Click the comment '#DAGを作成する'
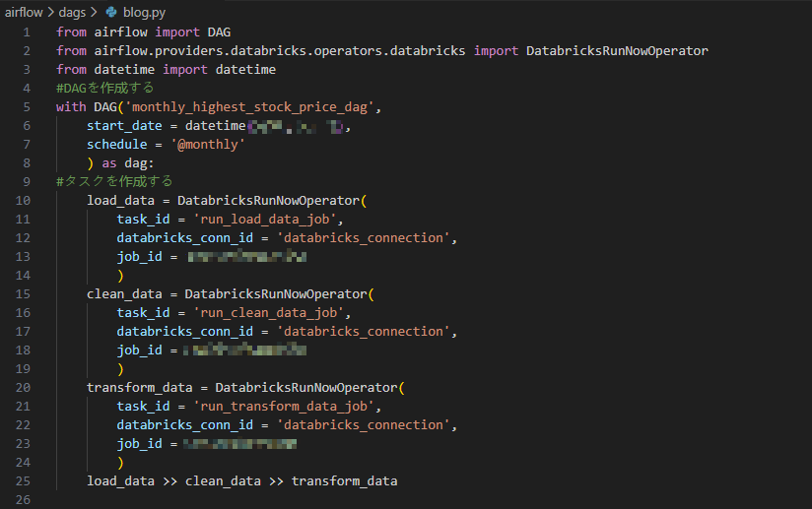Screen dimensions: 812x509 click(x=105, y=88)
